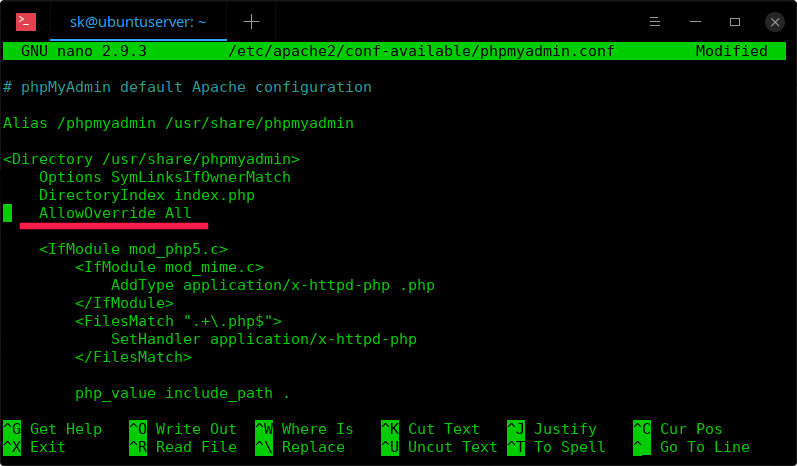The height and width of the screenshot is (466, 797).
Task: Minimize the terminal window
Action: click(x=699, y=21)
